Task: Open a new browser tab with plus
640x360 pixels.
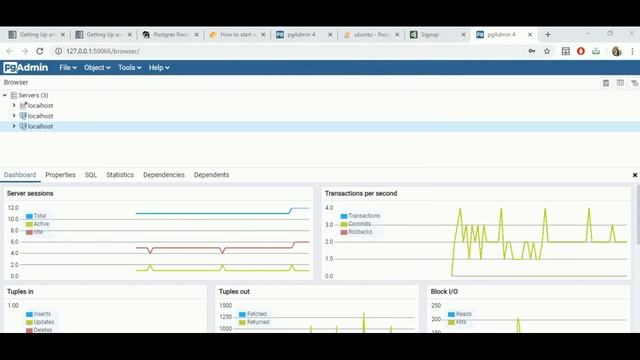Action: (548, 35)
